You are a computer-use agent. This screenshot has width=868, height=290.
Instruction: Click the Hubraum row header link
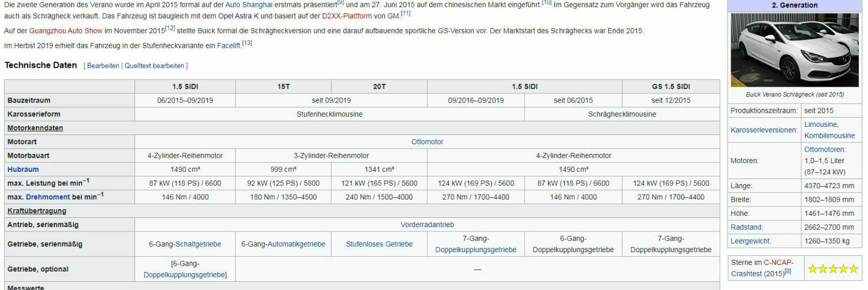(x=23, y=170)
